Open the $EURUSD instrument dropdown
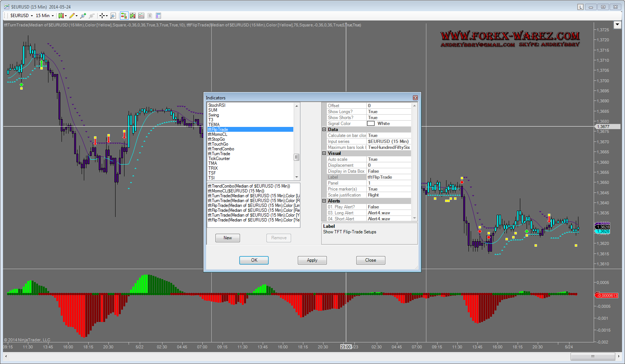625x364 pixels. (x=22, y=16)
